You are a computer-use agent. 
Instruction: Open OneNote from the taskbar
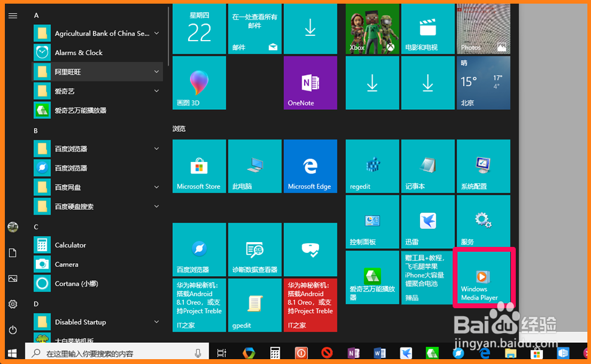tap(354, 353)
